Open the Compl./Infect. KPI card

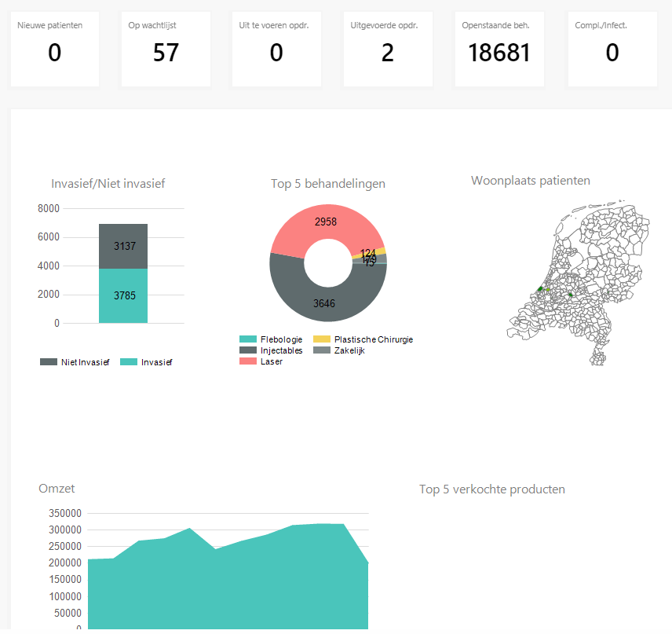[612, 49]
